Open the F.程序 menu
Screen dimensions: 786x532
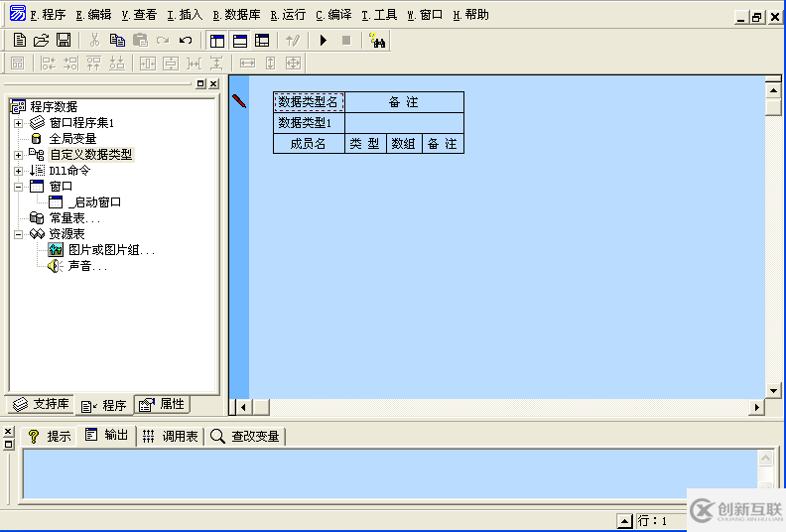click(x=48, y=15)
